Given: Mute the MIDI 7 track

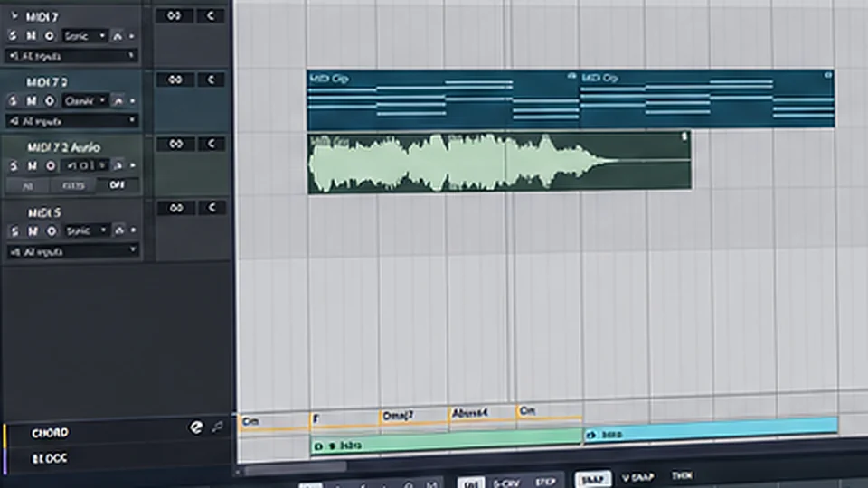Looking at the screenshot, I should (31, 36).
